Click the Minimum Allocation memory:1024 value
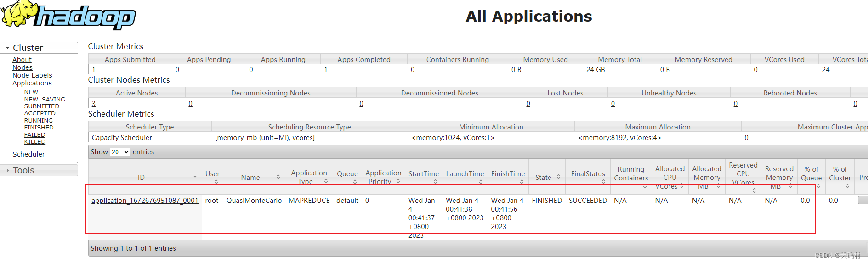This screenshot has width=868, height=263. coord(453,138)
